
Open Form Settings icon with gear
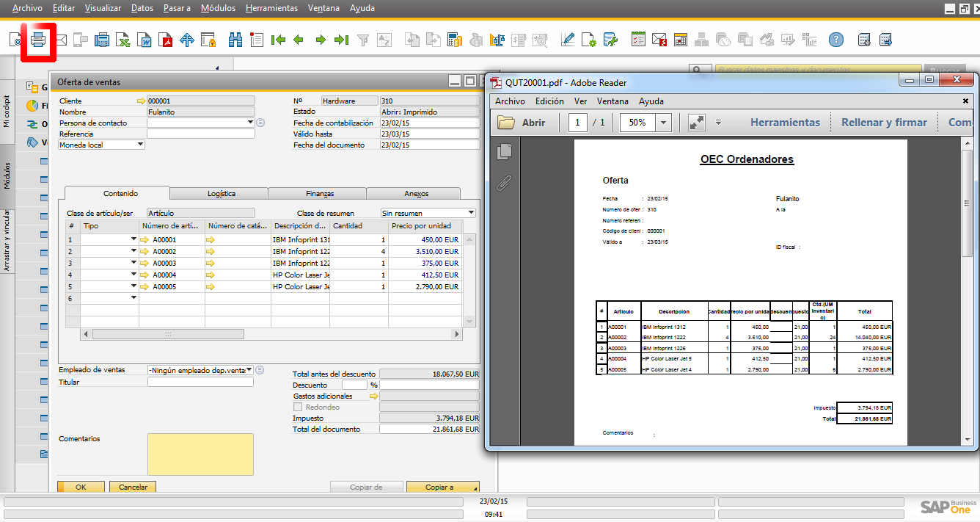pyautogui.click(x=589, y=40)
